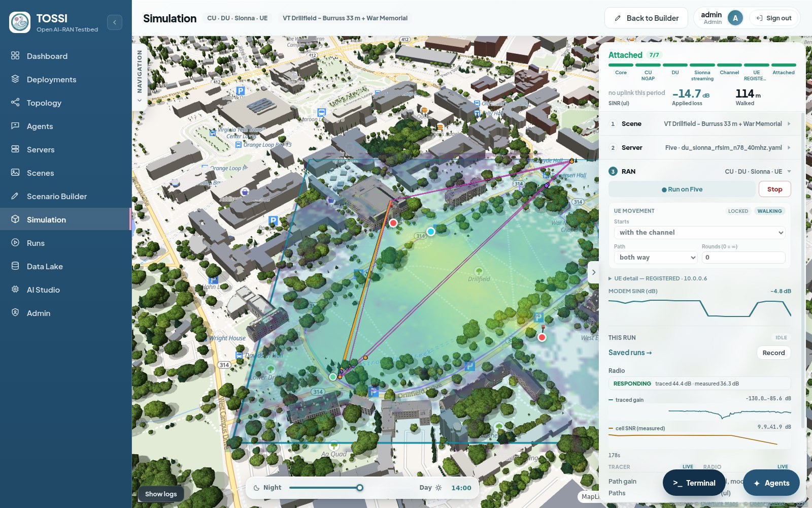
Task: Open the Deployments layers icon
Action: click(15, 79)
